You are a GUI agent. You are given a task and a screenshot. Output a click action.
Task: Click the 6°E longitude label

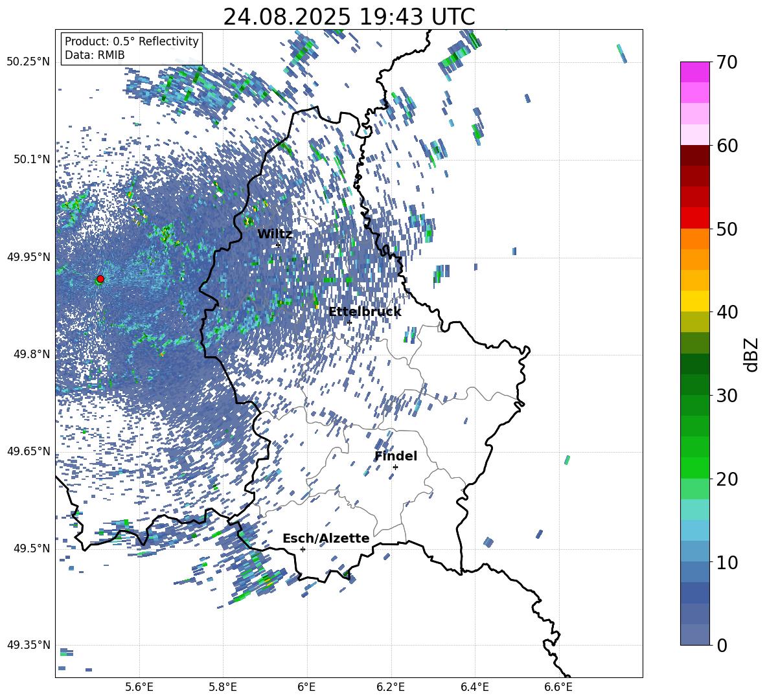(x=306, y=687)
